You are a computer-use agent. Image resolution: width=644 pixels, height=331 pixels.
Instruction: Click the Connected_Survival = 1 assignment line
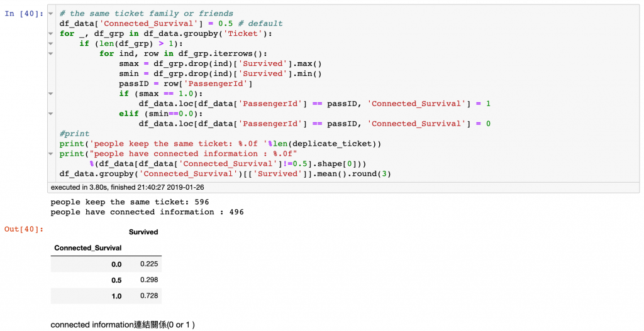[314, 104]
